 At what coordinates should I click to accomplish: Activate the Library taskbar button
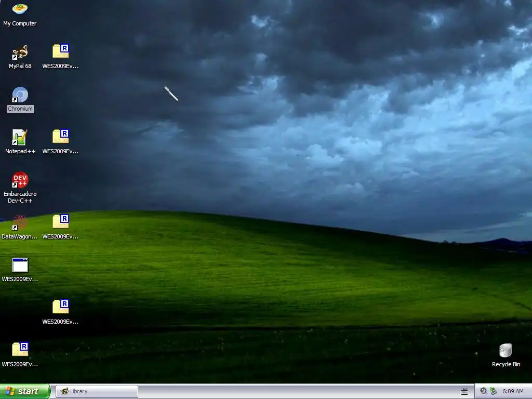pyautogui.click(x=97, y=391)
